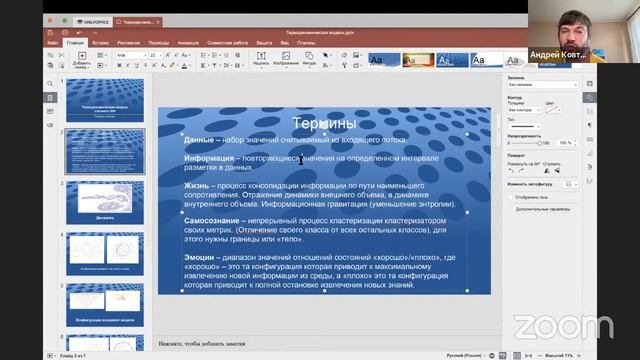Select the ONLYOFFICE home tab
The image size is (640, 360).
[x=93, y=22]
